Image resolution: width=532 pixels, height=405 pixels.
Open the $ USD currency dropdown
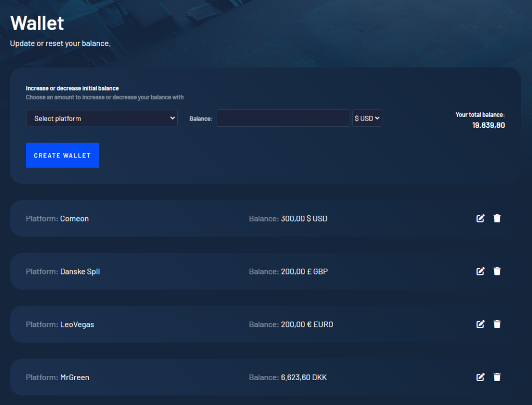coord(367,118)
